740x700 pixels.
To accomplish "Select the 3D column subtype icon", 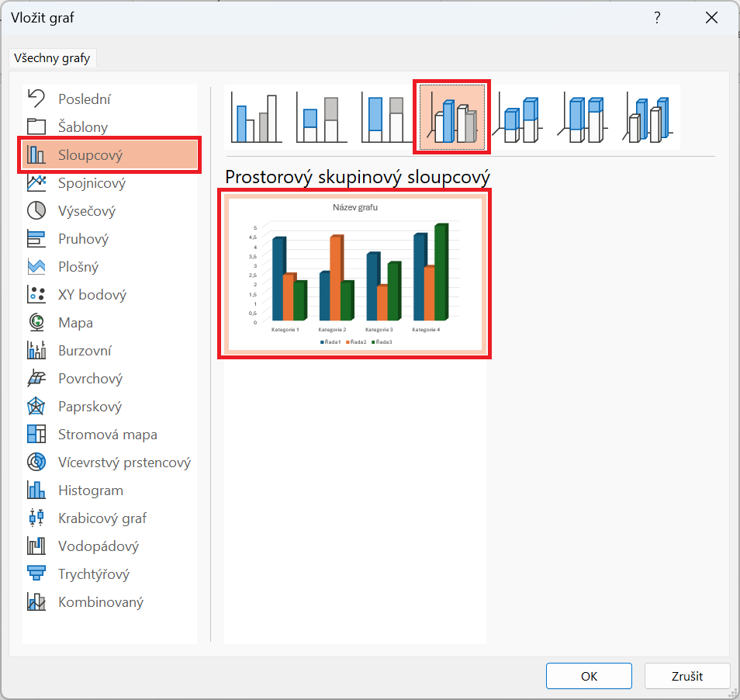I will [x=648, y=117].
